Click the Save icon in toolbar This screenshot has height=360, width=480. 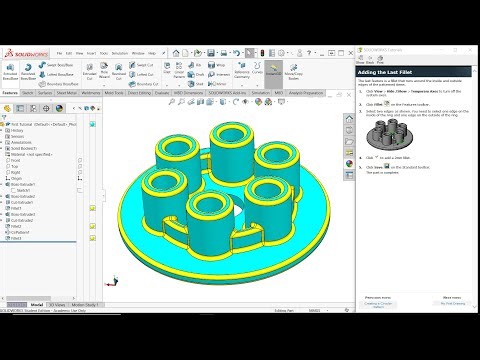211,53
